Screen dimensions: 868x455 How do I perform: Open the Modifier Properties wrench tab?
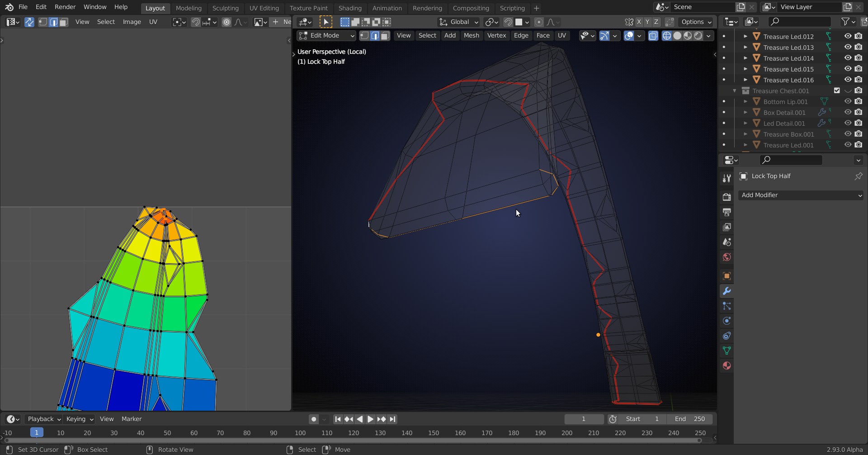tap(726, 291)
